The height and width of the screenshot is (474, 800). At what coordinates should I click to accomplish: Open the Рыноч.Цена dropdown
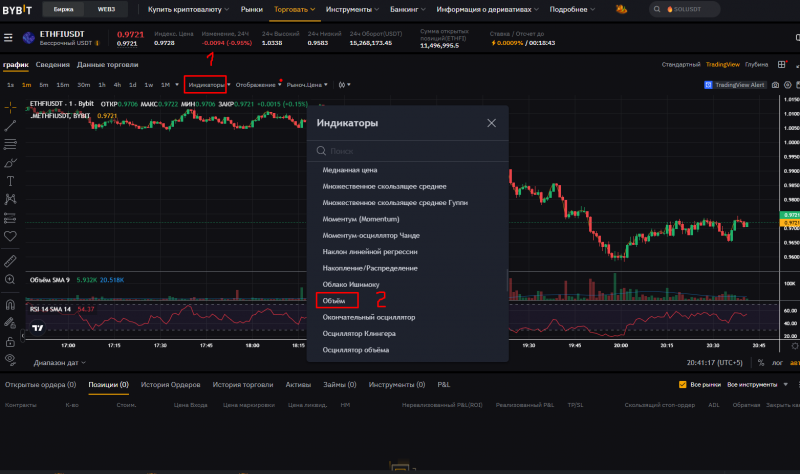click(x=307, y=85)
